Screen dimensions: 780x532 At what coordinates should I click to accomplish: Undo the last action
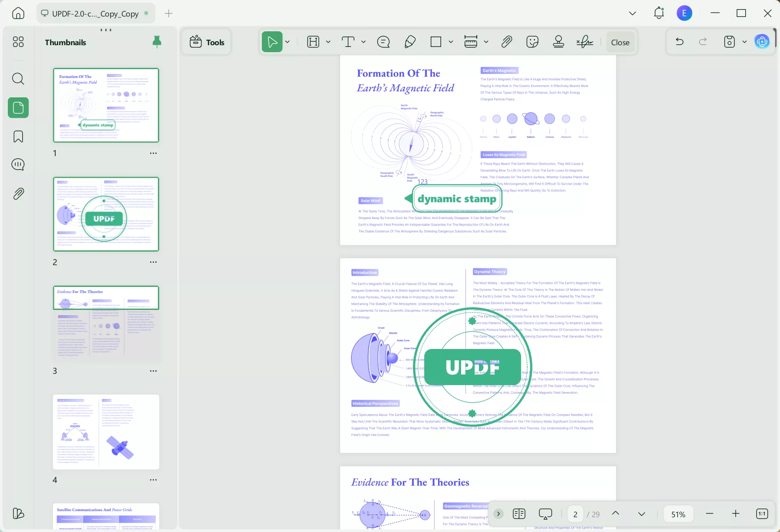679,42
